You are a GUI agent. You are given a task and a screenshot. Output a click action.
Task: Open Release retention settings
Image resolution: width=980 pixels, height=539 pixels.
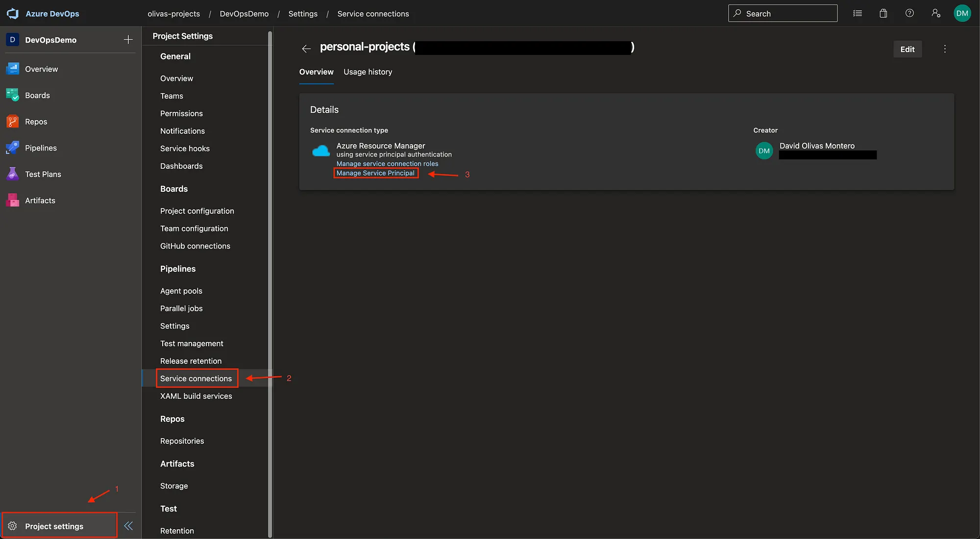pyautogui.click(x=191, y=361)
